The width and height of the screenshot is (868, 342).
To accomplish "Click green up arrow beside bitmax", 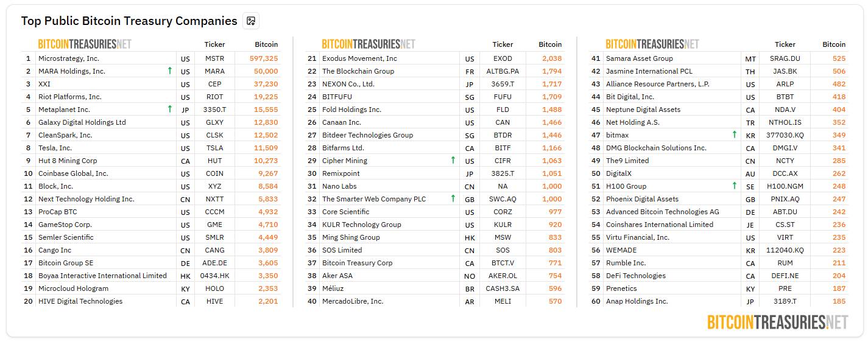I will click(x=735, y=135).
